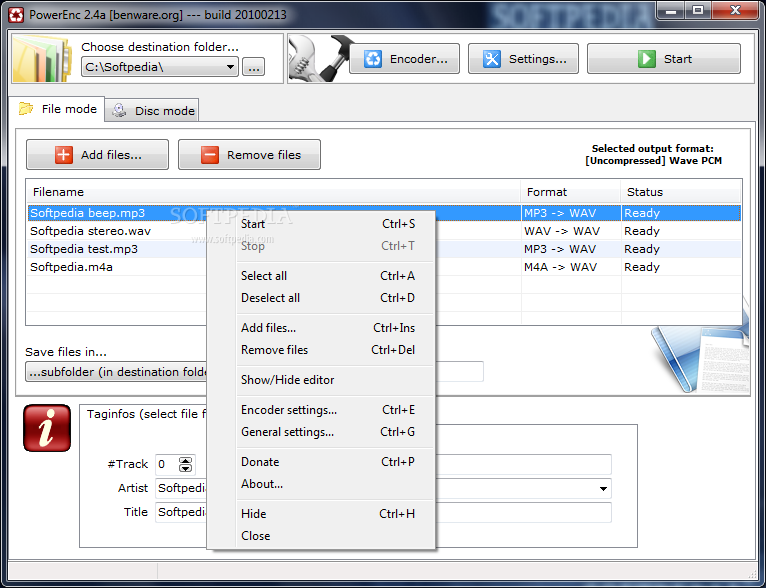The height and width of the screenshot is (588, 766).
Task: Expand the Artist field dropdown arrow
Action: (x=603, y=488)
